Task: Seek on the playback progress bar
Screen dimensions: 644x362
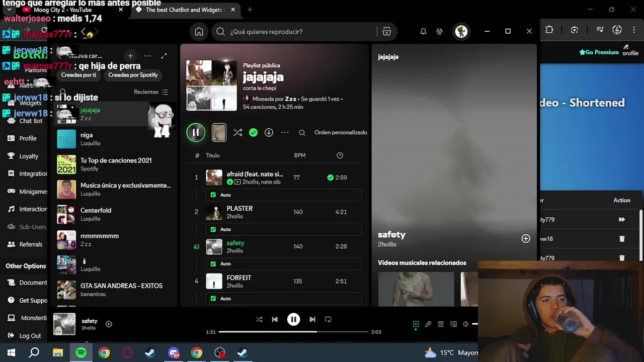Action: click(x=293, y=332)
